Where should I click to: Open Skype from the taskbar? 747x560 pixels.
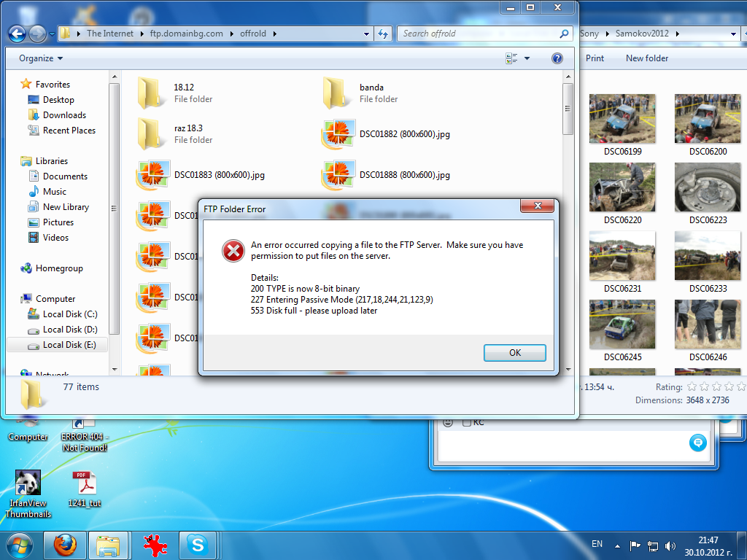tap(197, 545)
